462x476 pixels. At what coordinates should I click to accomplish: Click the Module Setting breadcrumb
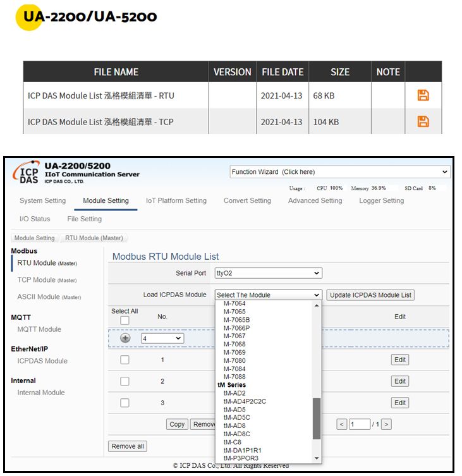coord(35,238)
